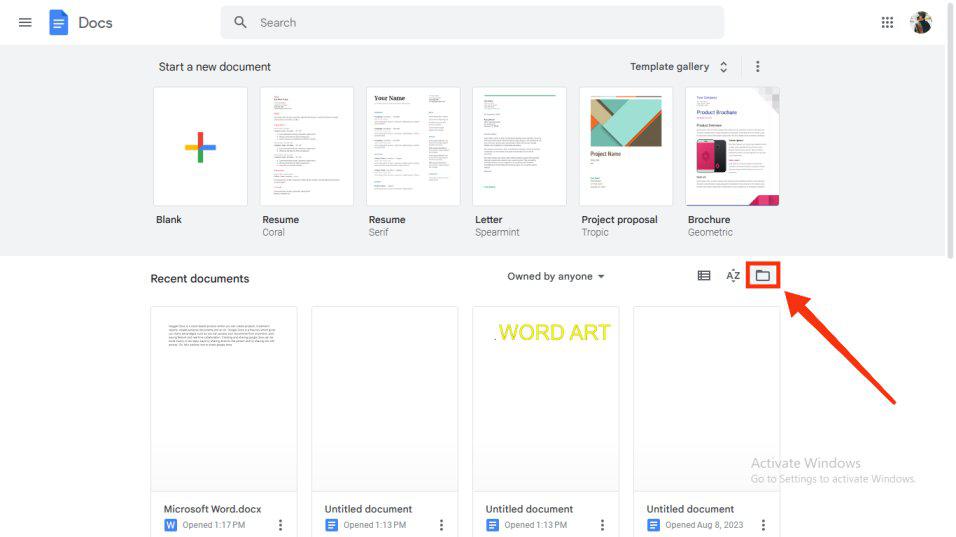Click the Microsoft Word.docx title
The width and height of the screenshot is (956, 537).
point(212,509)
